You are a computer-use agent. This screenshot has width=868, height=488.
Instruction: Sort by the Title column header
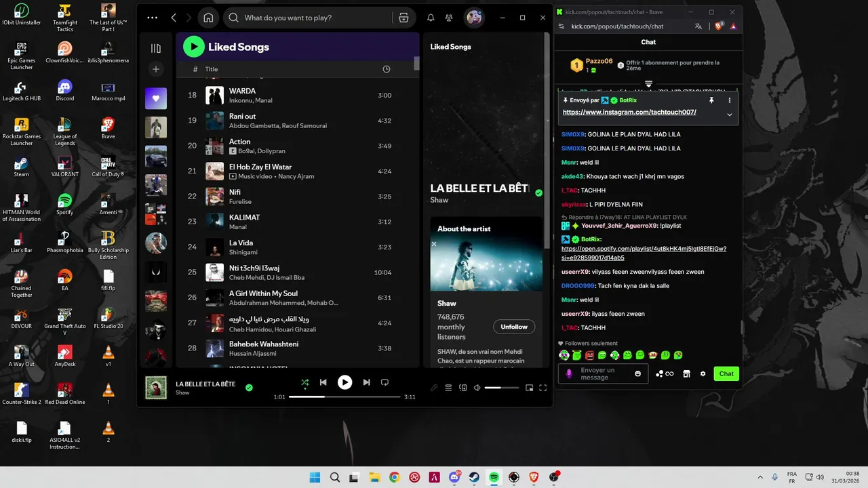[212, 69]
